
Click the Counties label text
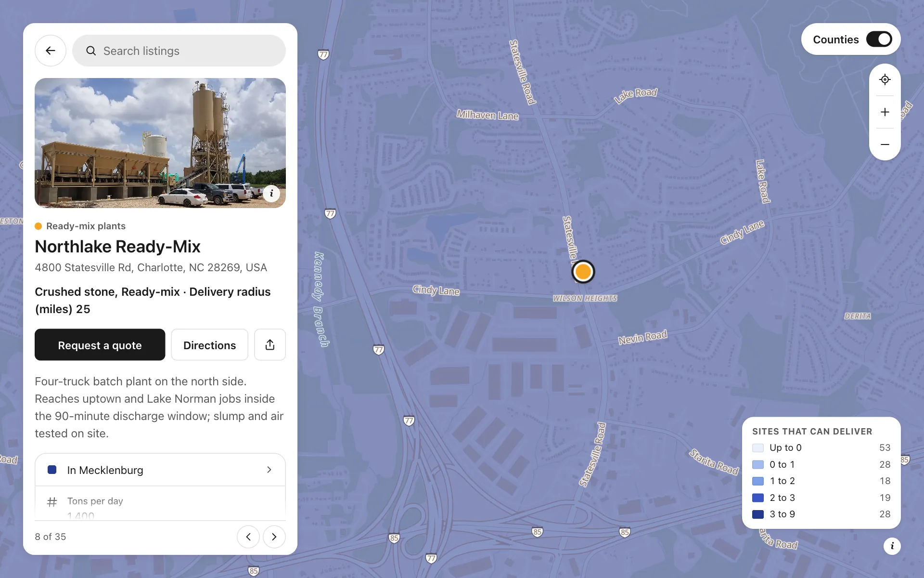pyautogui.click(x=836, y=39)
